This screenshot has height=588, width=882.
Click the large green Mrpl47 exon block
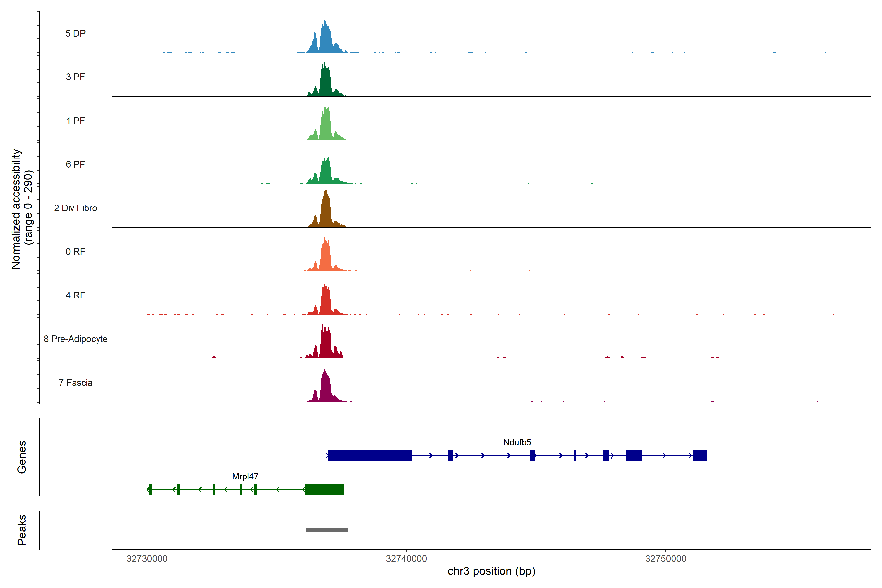pos(325,489)
